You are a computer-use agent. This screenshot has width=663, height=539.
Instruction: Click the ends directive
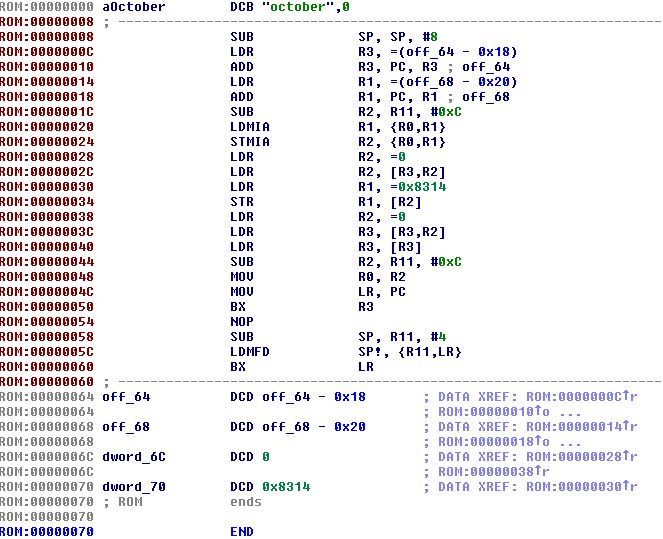(246, 502)
